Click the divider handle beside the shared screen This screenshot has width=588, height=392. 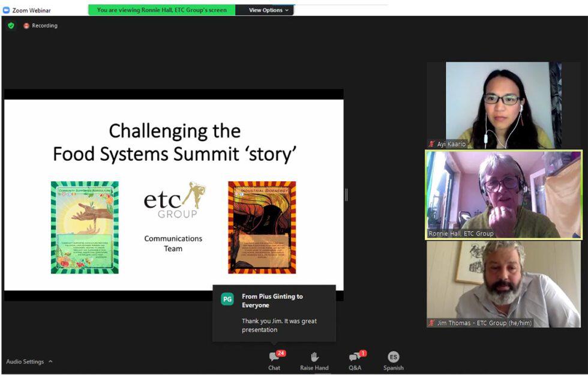coord(346,194)
